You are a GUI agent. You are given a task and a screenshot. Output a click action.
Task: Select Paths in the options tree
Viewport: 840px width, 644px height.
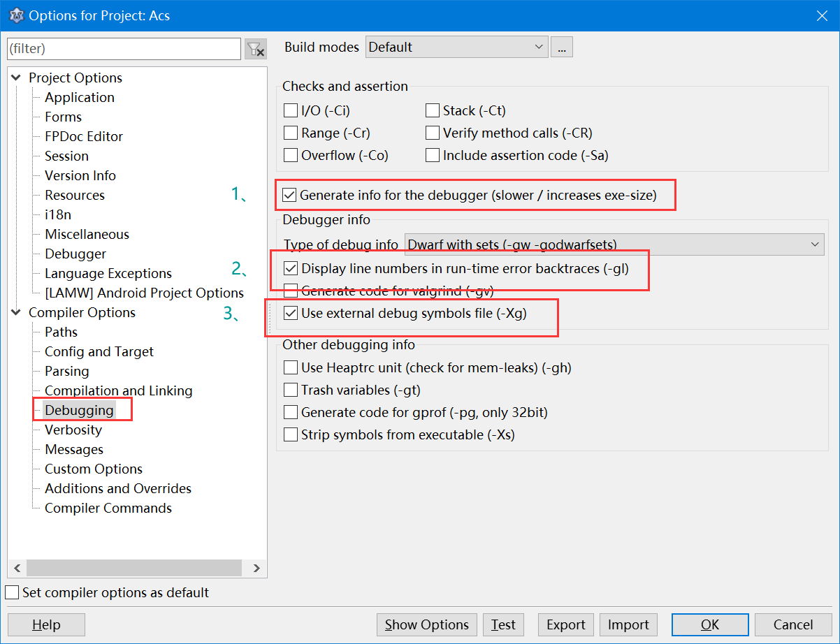click(x=61, y=332)
